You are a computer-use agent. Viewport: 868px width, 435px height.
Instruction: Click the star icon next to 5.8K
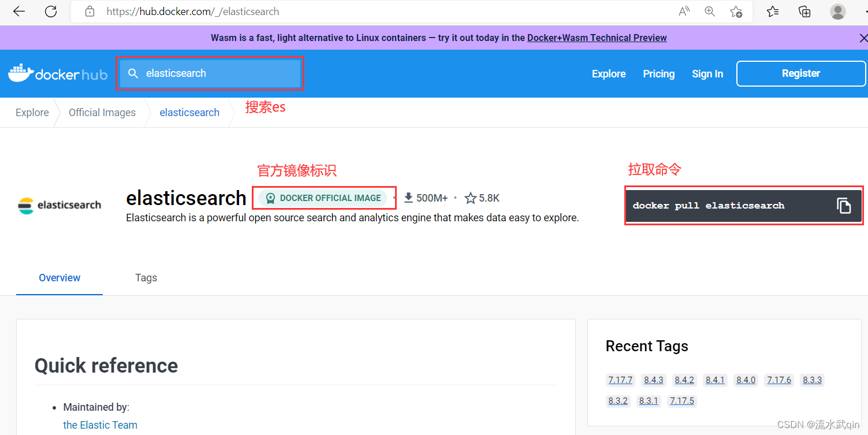470,198
